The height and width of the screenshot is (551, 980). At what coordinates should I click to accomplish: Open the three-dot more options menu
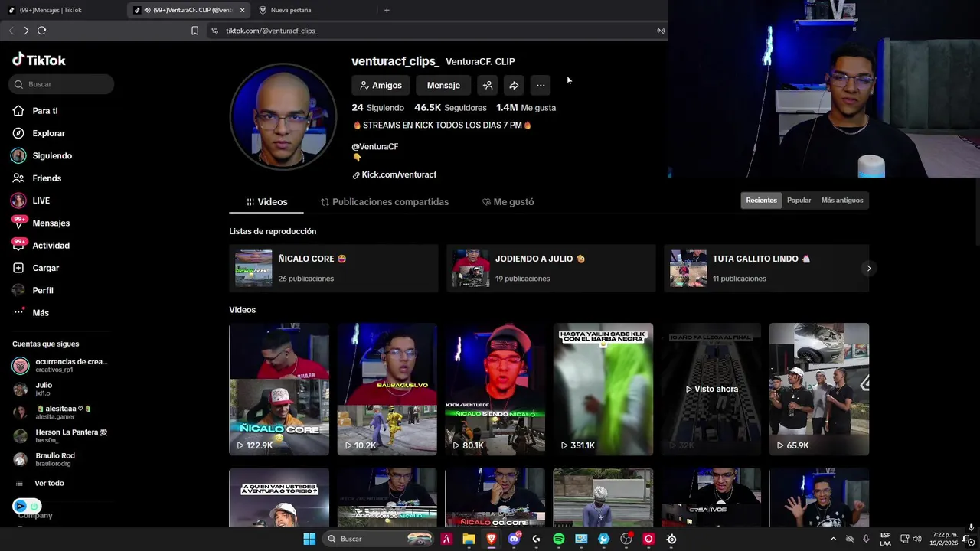541,85
